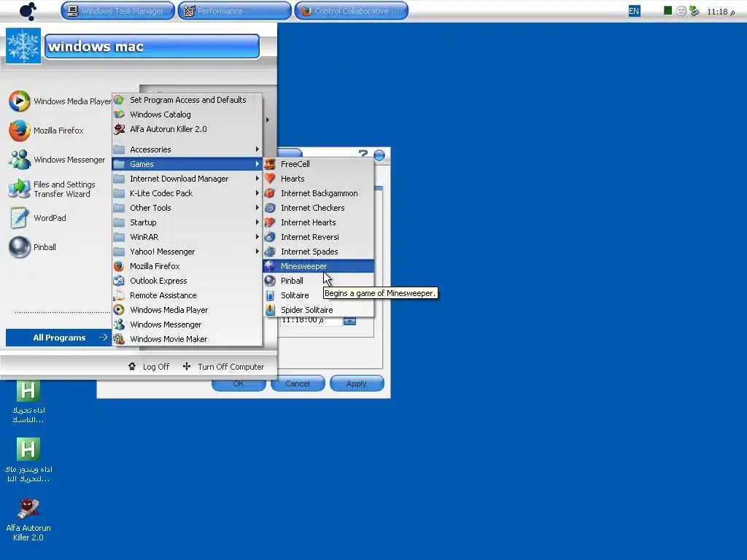This screenshot has height=560, width=747.
Task: Open pinned Windows Media Player icon
Action: tap(19, 101)
